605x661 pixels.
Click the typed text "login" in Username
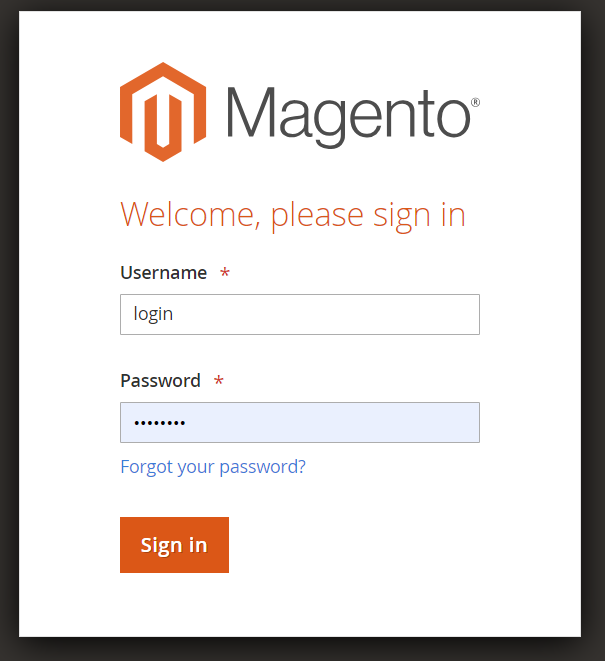click(154, 314)
